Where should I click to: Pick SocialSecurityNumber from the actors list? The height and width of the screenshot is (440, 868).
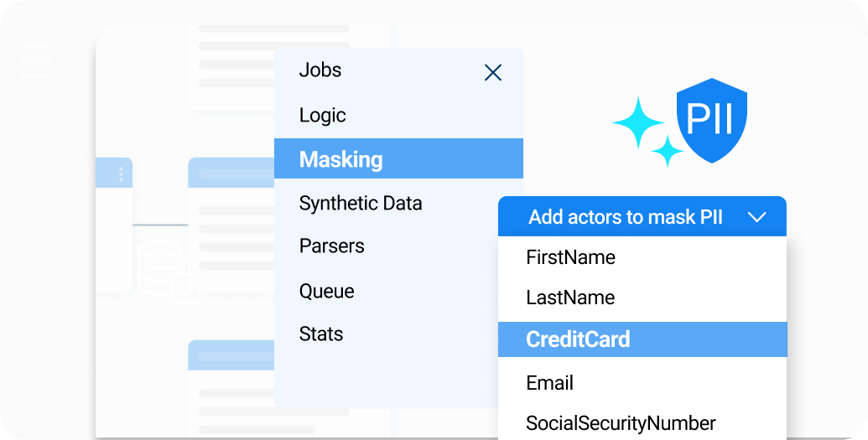point(621,423)
